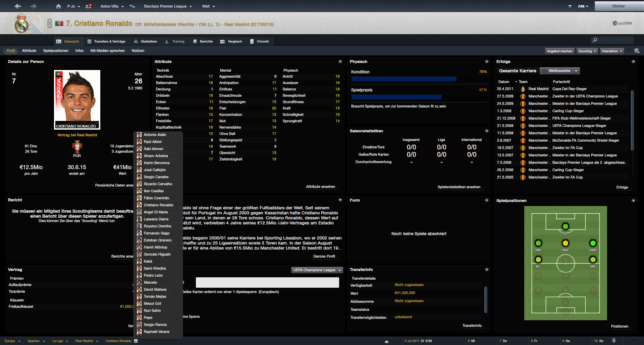Switch to the Berichte tab

point(203,42)
